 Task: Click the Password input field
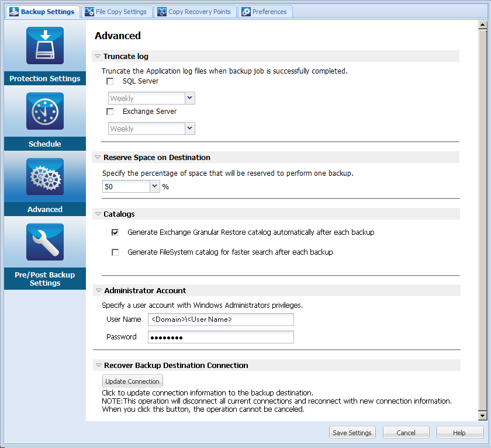click(x=221, y=337)
